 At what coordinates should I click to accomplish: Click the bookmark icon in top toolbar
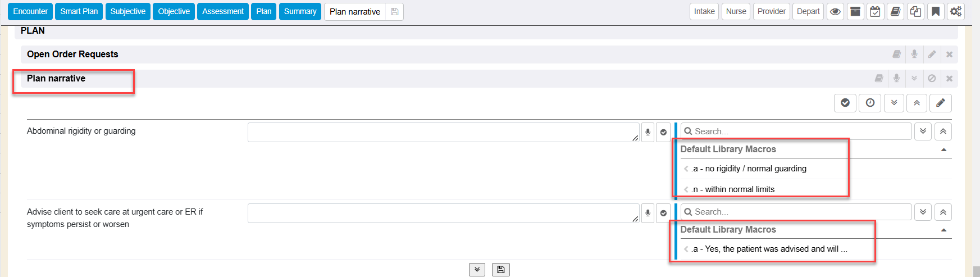pyautogui.click(x=936, y=12)
